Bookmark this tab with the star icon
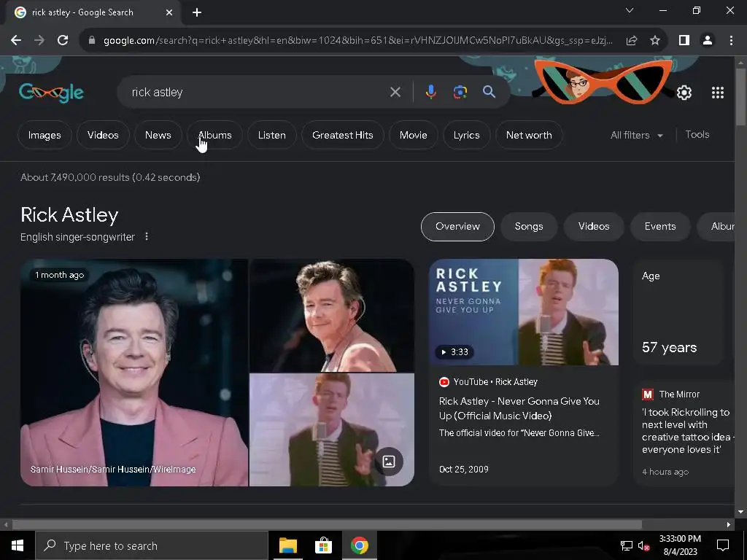The width and height of the screenshot is (747, 560). click(x=655, y=41)
